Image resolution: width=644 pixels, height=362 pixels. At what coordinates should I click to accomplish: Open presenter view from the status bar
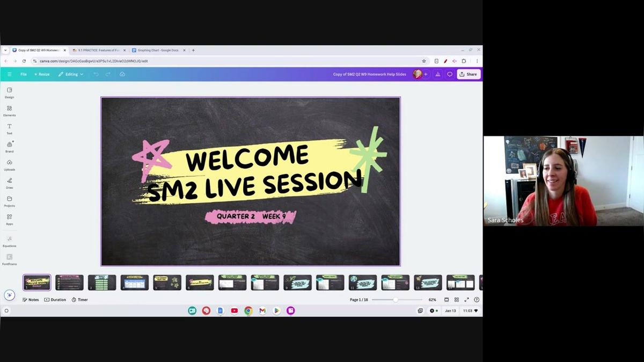coord(446,299)
